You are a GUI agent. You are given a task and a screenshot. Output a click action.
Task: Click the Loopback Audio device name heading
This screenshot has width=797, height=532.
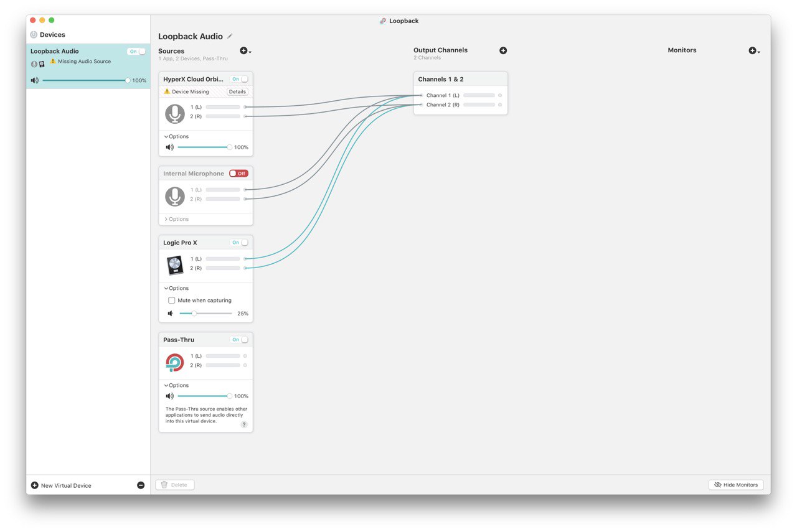(191, 37)
